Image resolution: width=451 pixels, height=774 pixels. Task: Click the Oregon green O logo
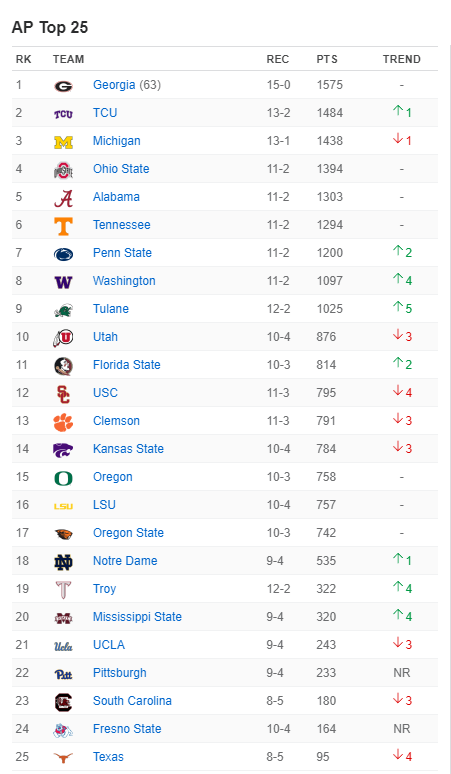coord(63,478)
